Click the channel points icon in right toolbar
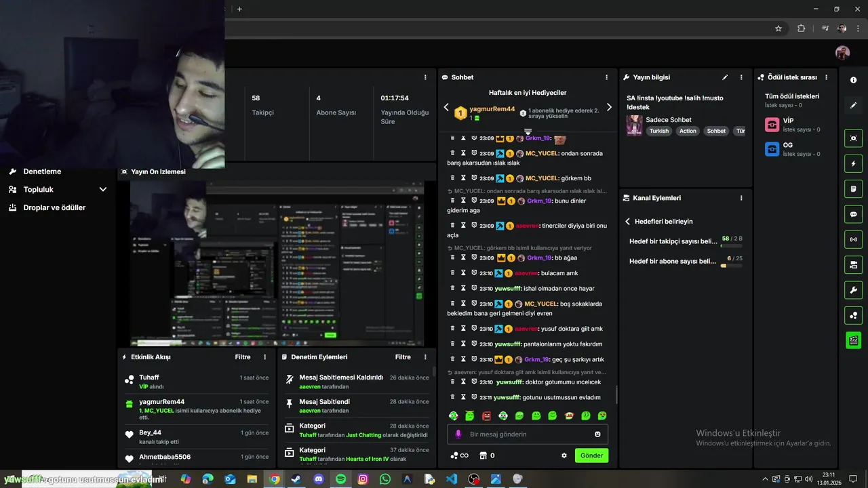The width and height of the screenshot is (868, 488). tap(854, 315)
